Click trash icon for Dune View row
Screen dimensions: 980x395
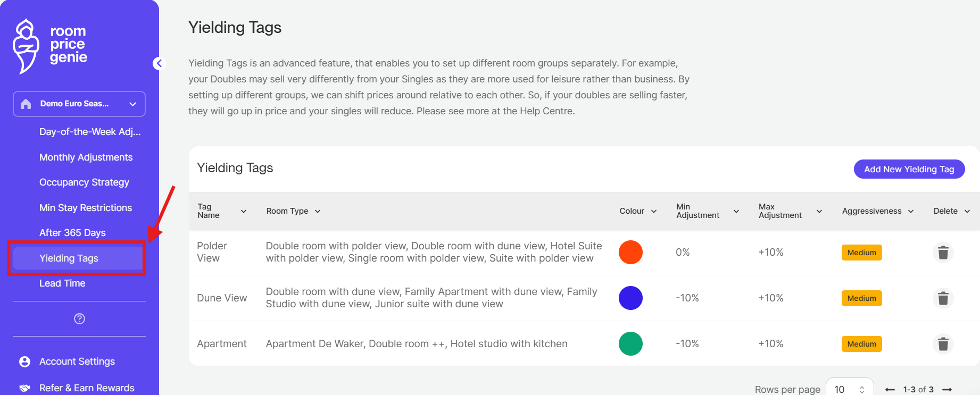(x=943, y=298)
